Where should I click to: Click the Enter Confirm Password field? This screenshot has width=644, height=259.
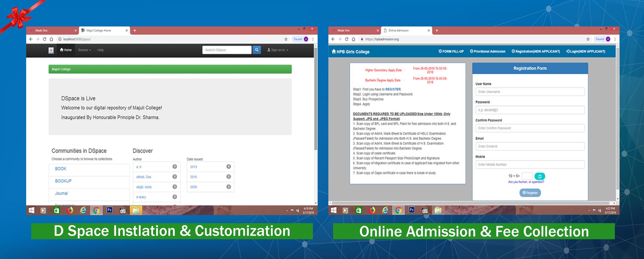[530, 128]
